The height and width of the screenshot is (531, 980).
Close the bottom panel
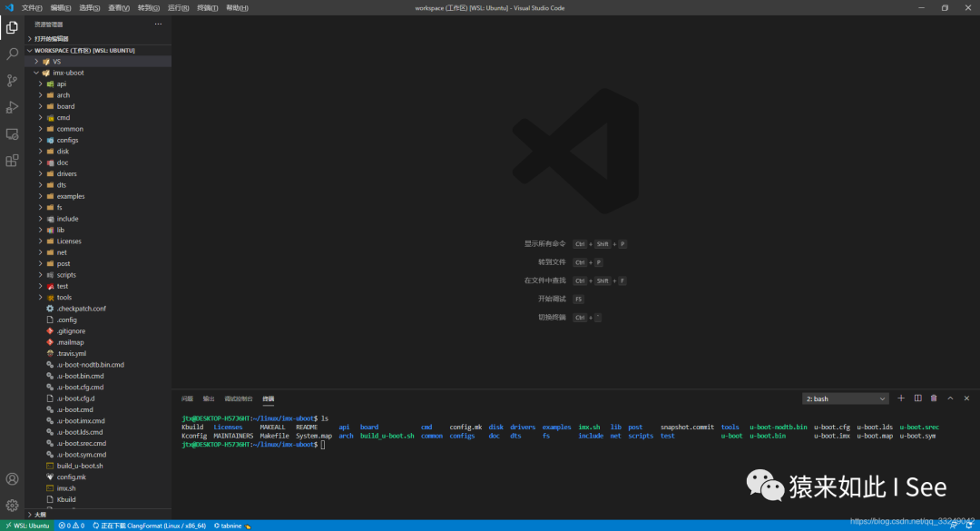[x=966, y=398]
